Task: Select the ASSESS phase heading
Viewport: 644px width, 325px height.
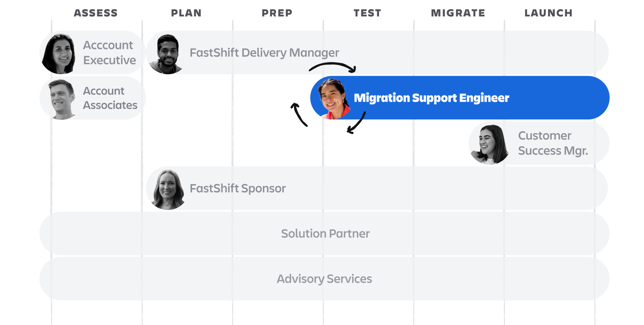Action: (x=96, y=13)
